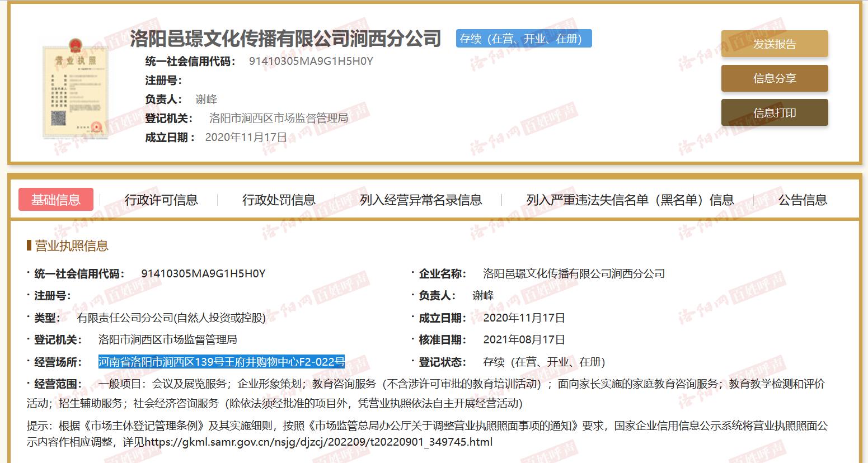Click the credit code in 营业执照信息 section
The height and width of the screenshot is (463, 868).
point(203,273)
